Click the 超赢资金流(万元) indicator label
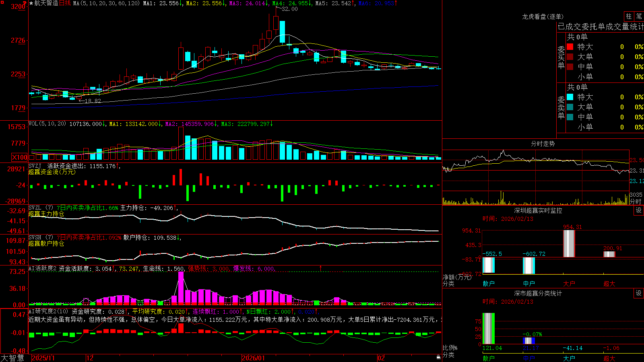The image size is (644, 362). point(52,172)
